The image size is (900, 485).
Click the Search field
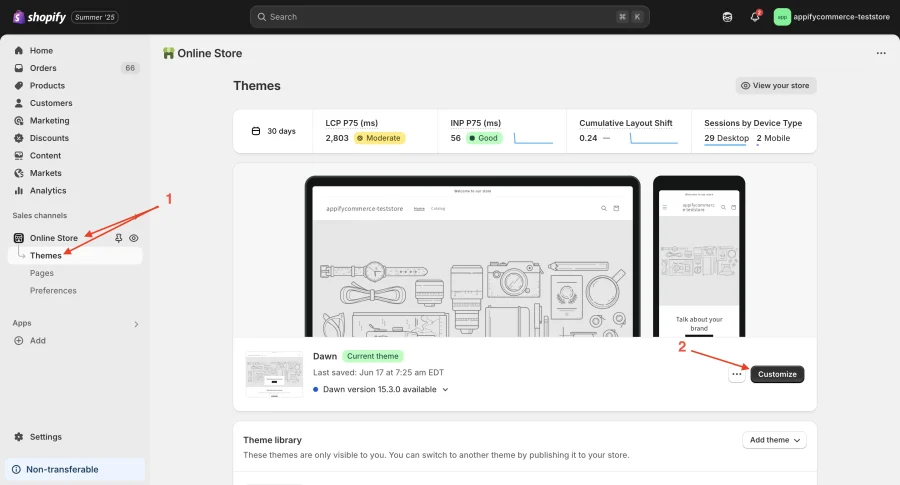point(449,17)
